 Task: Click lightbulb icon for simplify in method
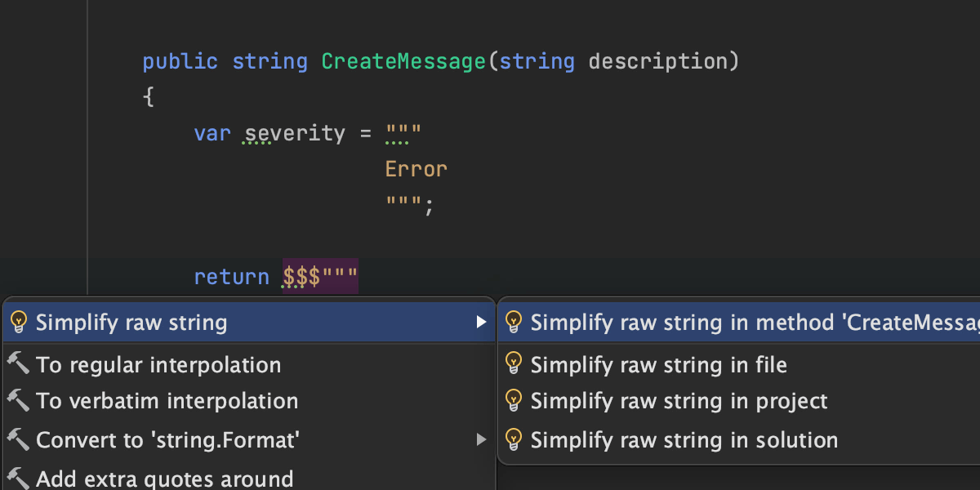[513, 323]
